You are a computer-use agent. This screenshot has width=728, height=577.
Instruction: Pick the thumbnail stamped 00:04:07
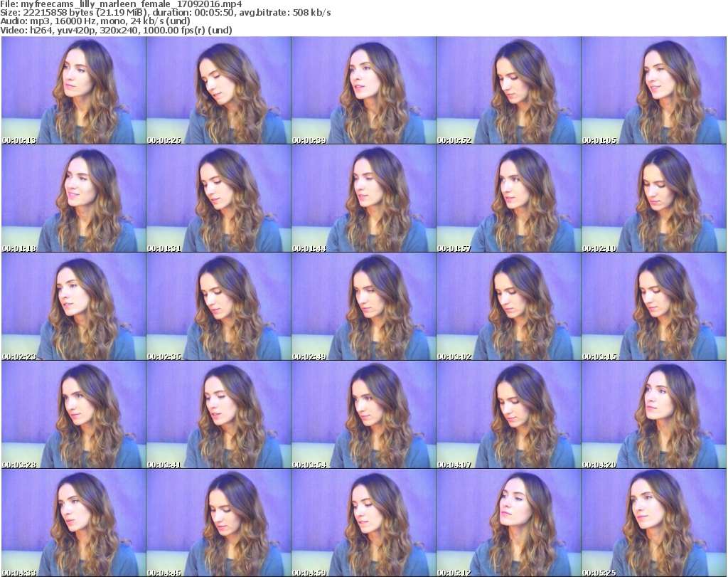(x=508, y=414)
